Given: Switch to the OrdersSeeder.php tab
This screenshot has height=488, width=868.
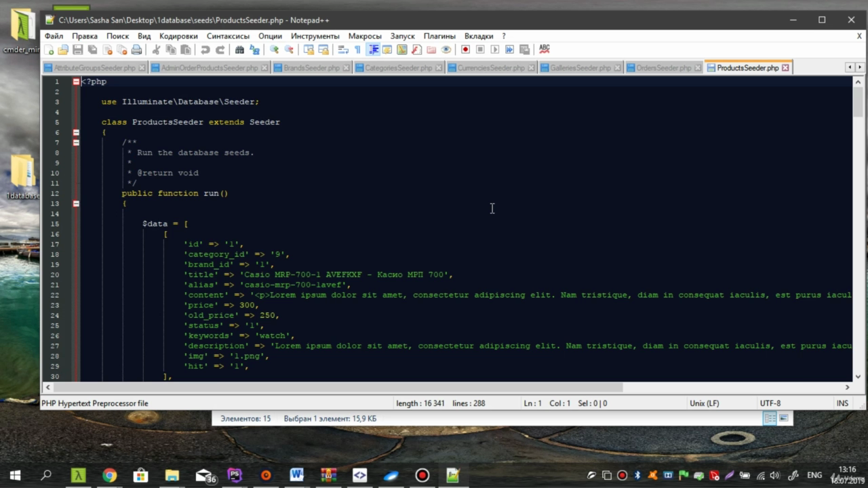Looking at the screenshot, I should tap(663, 68).
